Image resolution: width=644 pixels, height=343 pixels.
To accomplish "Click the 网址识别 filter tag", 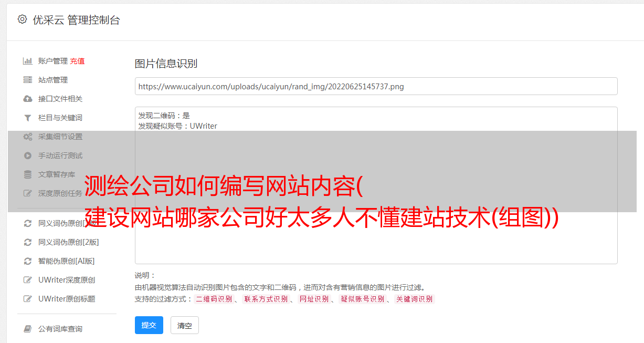I will pos(314,299).
